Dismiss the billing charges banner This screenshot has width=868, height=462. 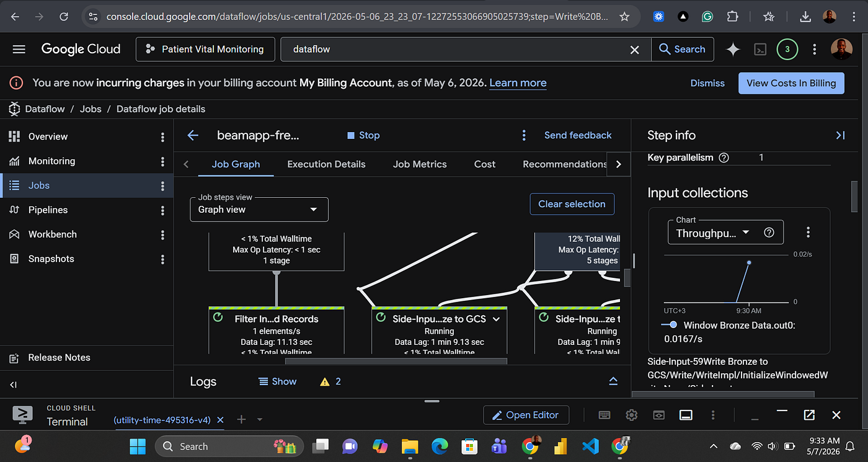(x=707, y=83)
